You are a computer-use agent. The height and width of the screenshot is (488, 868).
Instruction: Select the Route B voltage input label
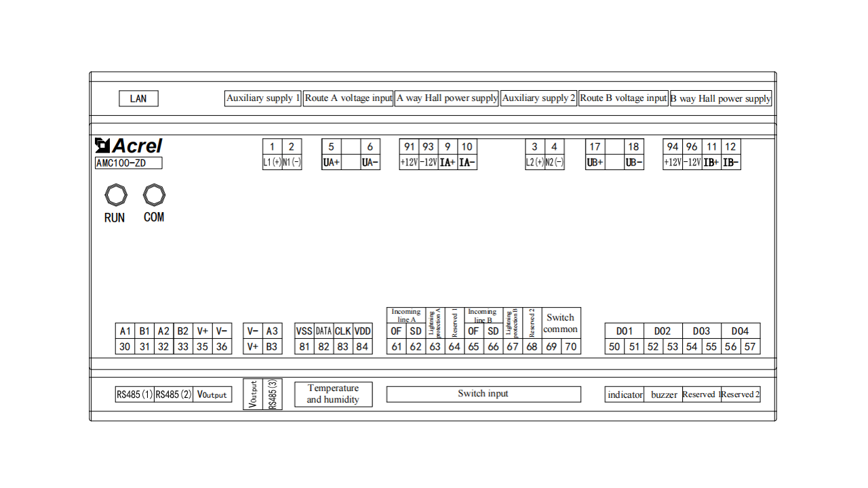click(624, 98)
